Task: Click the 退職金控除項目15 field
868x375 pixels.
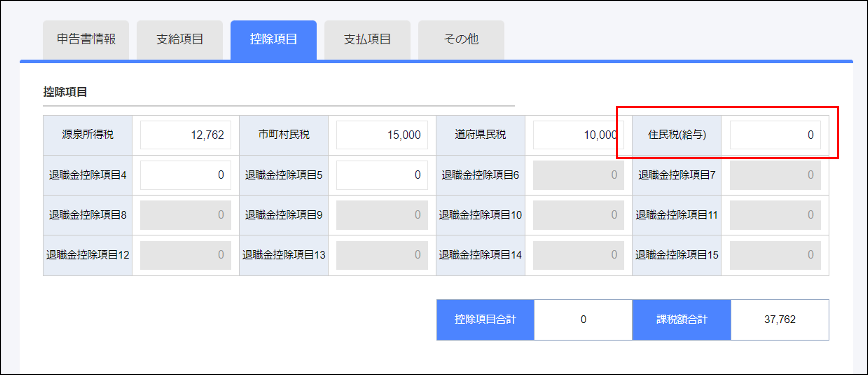Action: point(775,255)
